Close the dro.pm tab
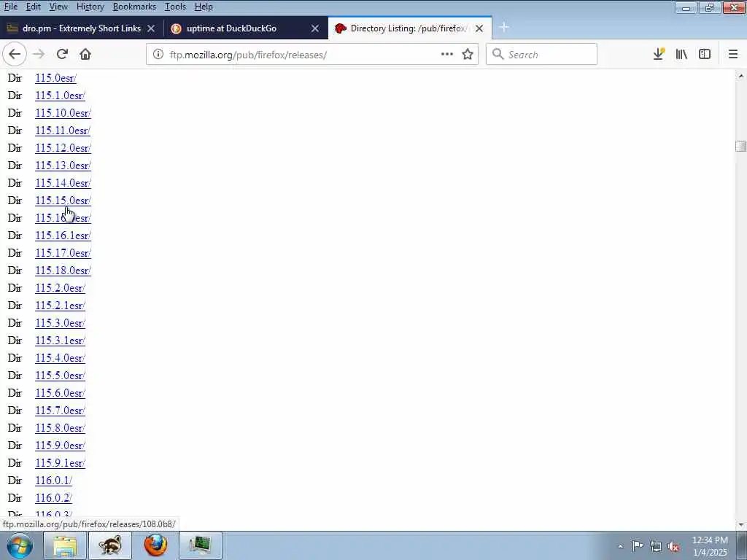The height and width of the screenshot is (560, 747). (151, 28)
